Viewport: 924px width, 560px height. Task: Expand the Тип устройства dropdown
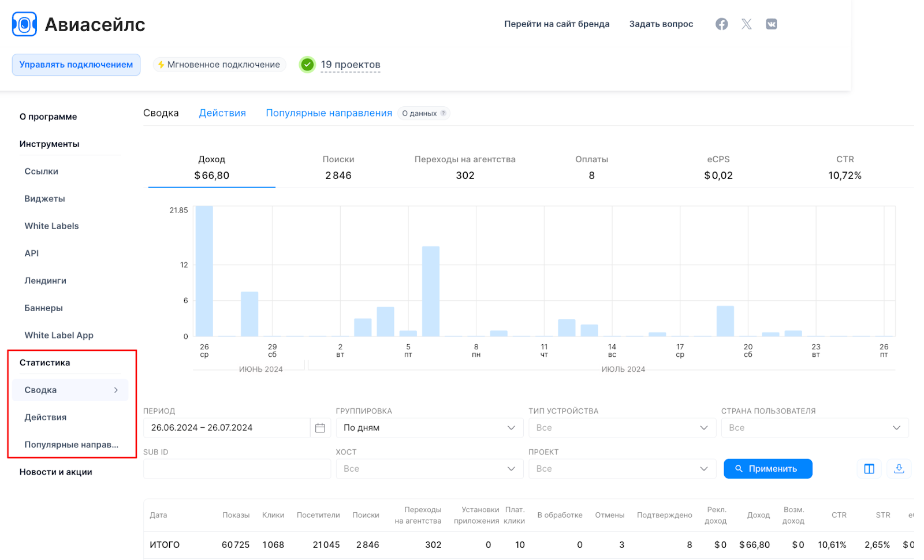point(623,428)
